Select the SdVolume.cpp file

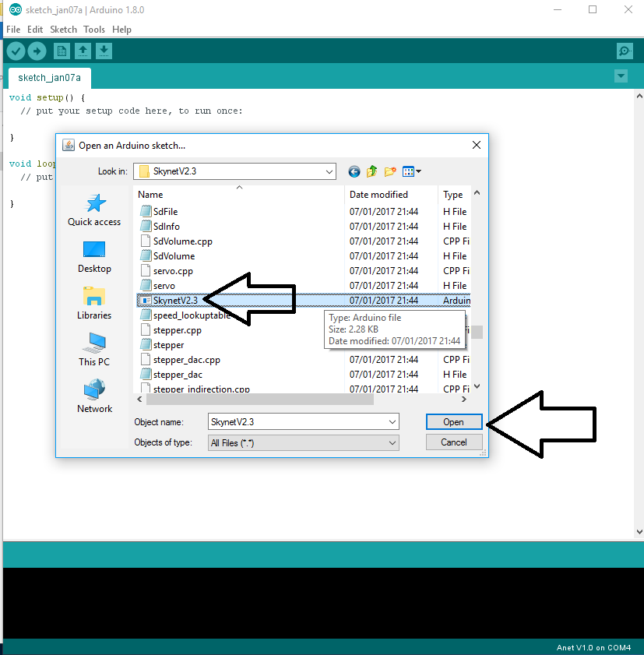[x=182, y=241]
